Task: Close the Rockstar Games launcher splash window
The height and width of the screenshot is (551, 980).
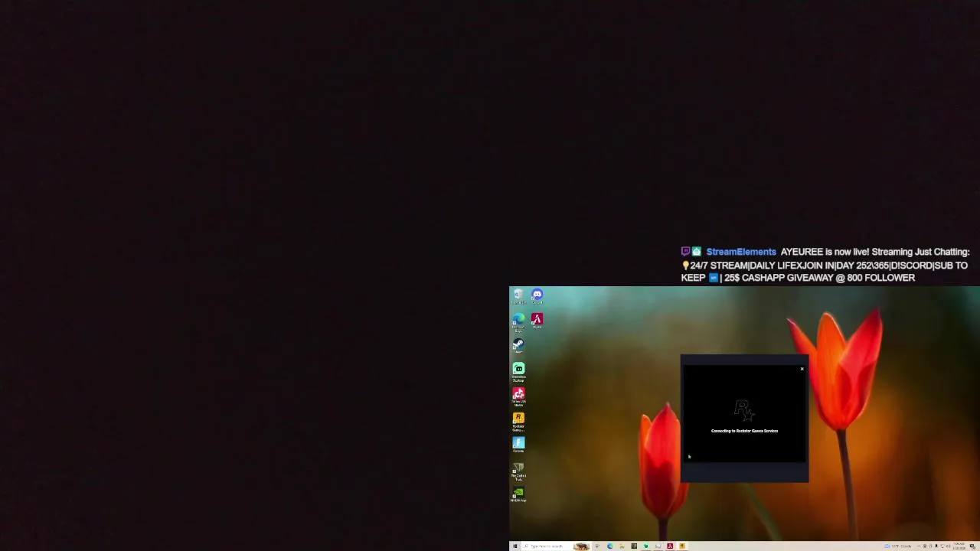Action: tap(802, 369)
